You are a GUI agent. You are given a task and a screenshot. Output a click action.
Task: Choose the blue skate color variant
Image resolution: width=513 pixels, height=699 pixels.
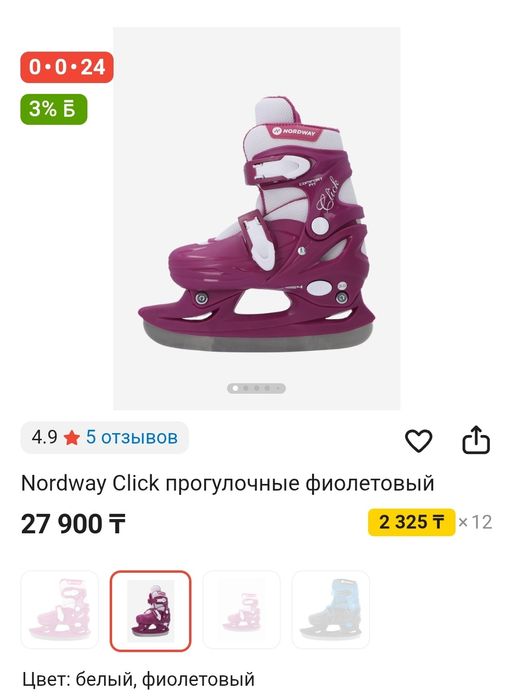331,609
